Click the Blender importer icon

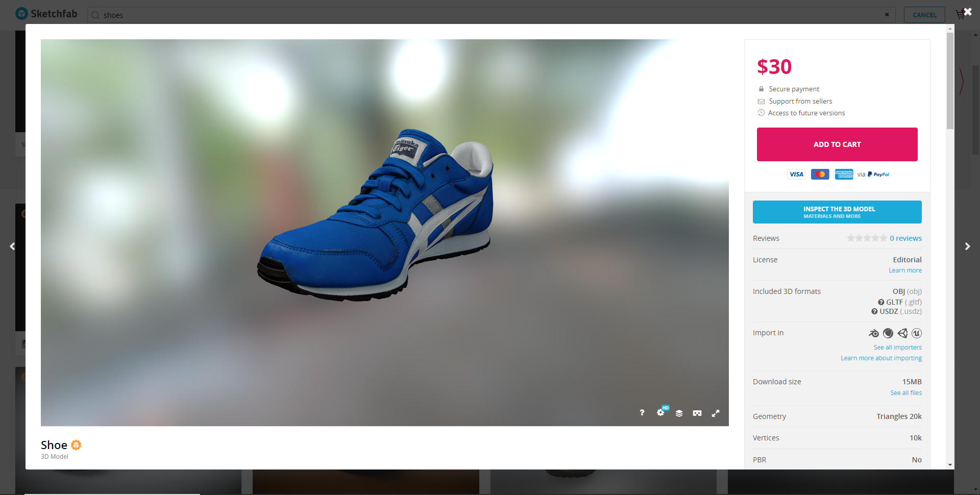pyautogui.click(x=874, y=333)
